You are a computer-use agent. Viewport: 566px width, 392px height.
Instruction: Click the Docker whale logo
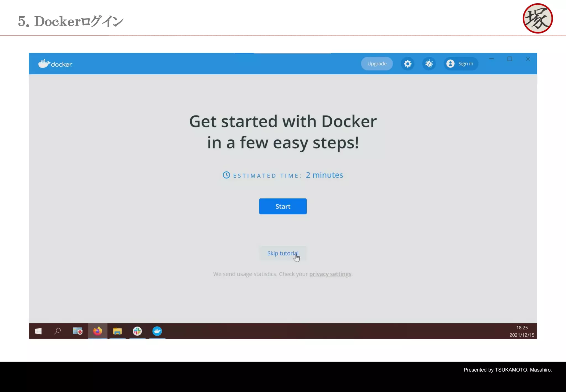click(x=55, y=64)
